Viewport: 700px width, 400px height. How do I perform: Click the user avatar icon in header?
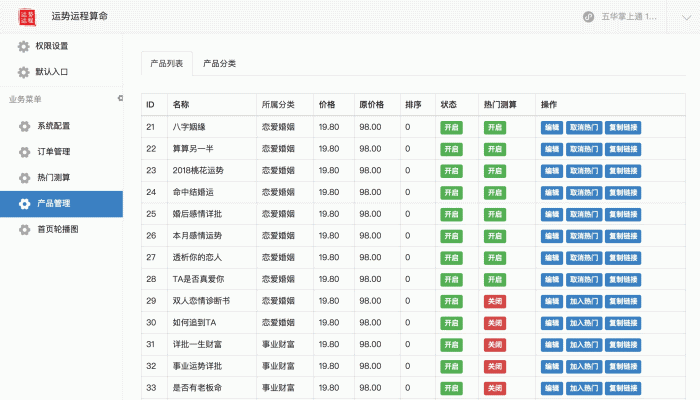[589, 17]
